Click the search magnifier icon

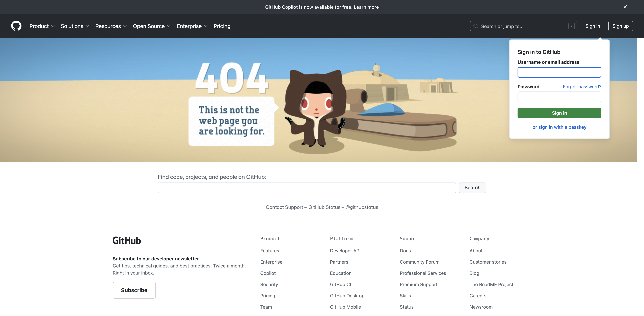(x=476, y=26)
